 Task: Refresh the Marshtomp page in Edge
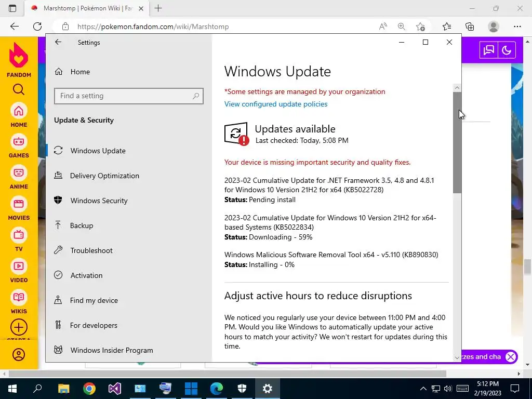[37, 26]
